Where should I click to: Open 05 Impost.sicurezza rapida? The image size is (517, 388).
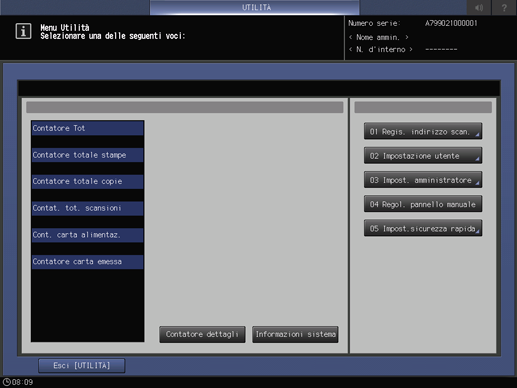point(423,228)
